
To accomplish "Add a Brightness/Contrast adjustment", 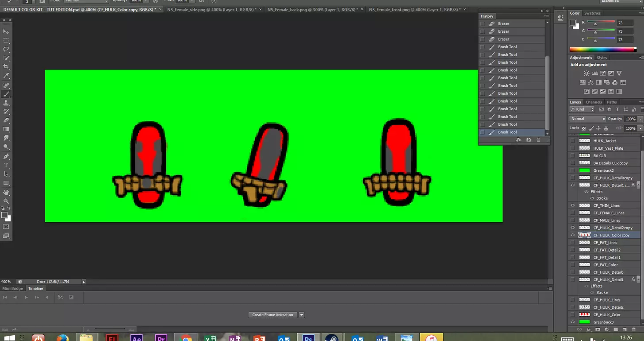I will point(586,74).
